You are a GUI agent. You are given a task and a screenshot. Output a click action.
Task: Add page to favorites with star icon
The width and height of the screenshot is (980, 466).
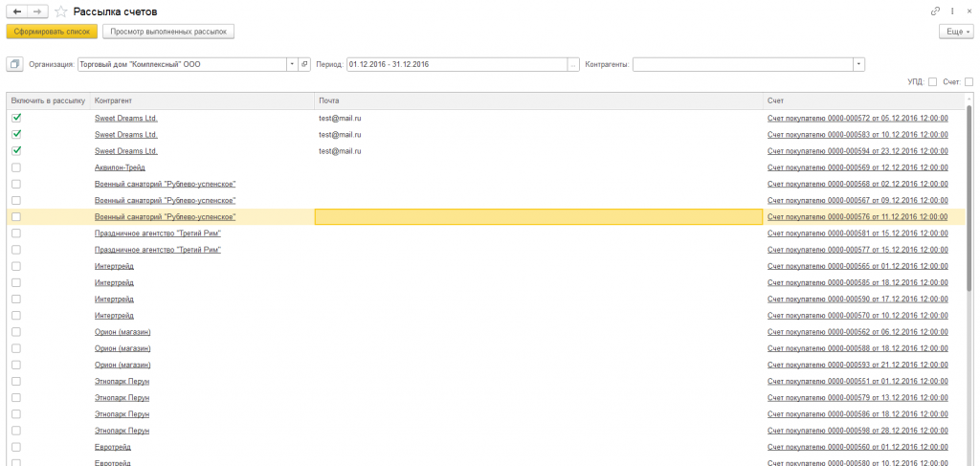coord(60,11)
